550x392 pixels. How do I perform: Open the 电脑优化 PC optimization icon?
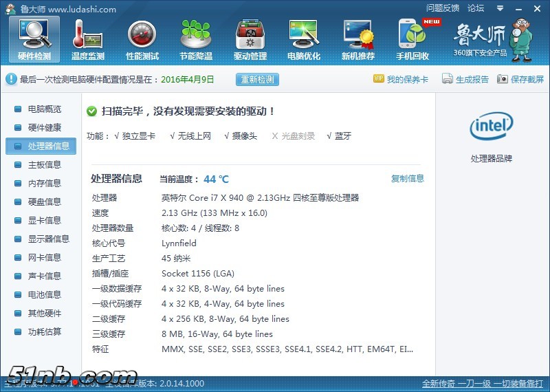coord(304,39)
